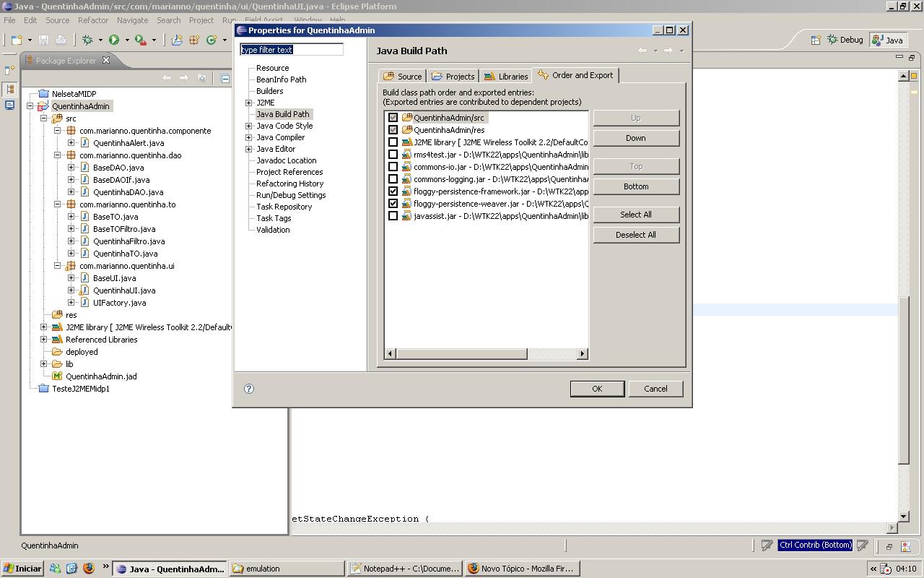Open the emulation folder taskbar button
This screenshot has width=924, height=578.
pyautogui.click(x=287, y=569)
